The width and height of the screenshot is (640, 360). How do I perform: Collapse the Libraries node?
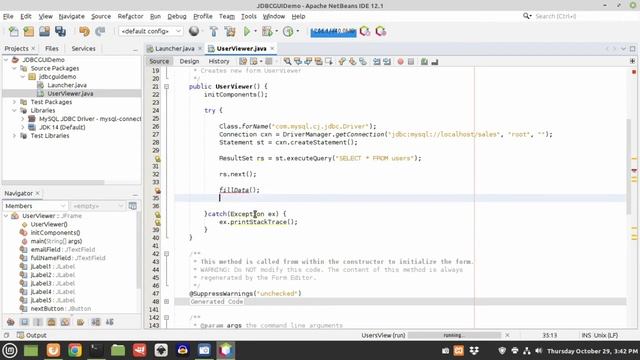pos(14,110)
